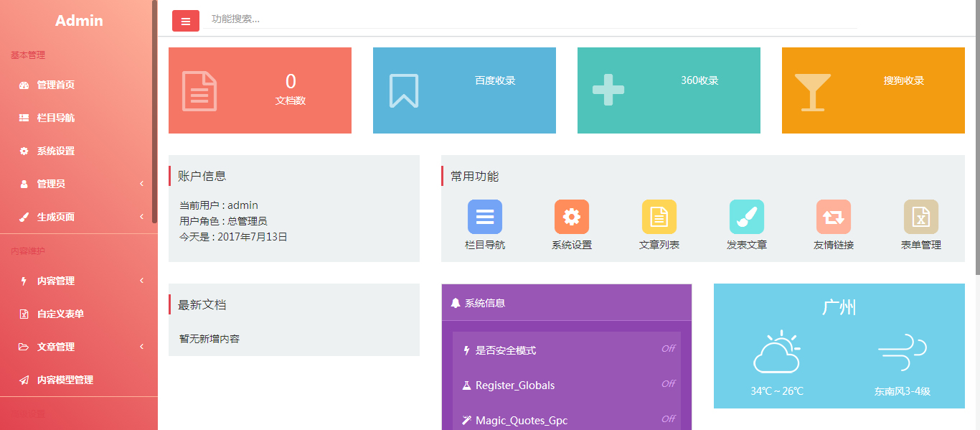Open 管理首页 in the sidebar
Screen dimensions: 980x430
pos(56,85)
